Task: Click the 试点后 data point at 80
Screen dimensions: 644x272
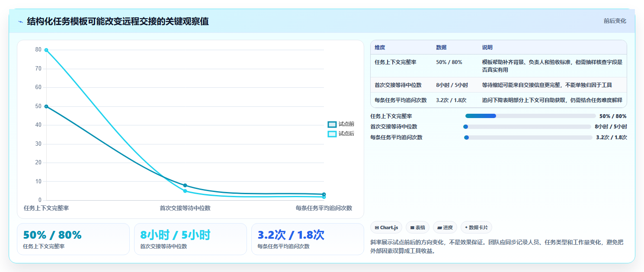Action: tap(46, 50)
